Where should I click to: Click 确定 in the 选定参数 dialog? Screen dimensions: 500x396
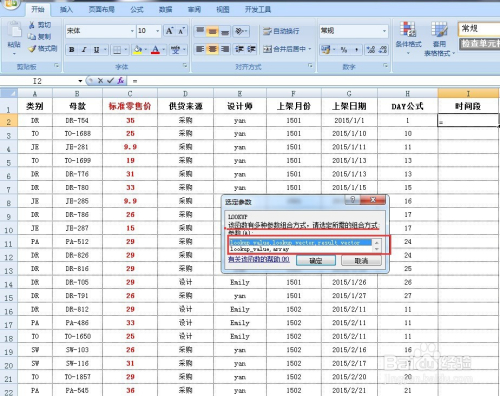tap(316, 261)
